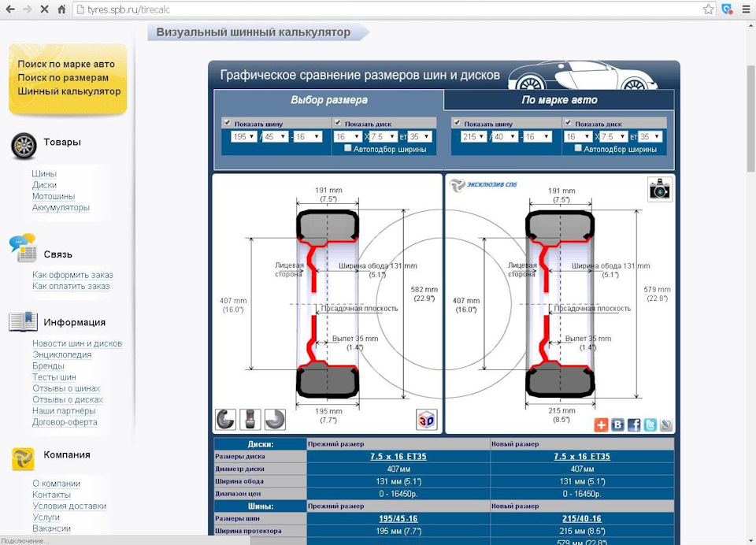This screenshot has width=756, height=545.
Task: Open Поиск по размерам
Action: tap(63, 77)
